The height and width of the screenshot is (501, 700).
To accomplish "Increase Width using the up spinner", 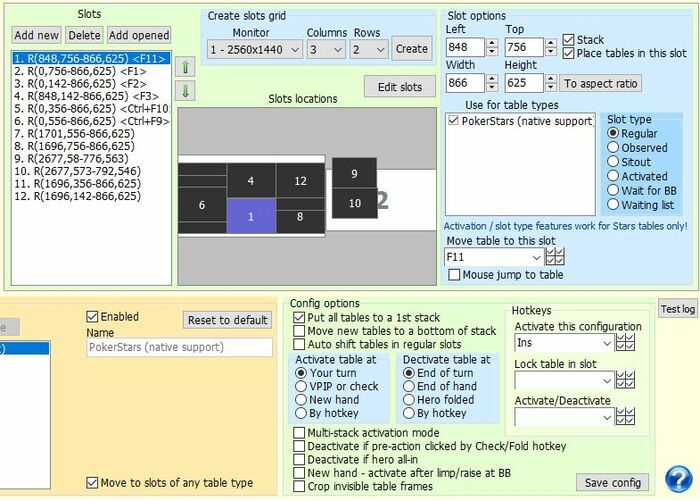I will [x=492, y=78].
